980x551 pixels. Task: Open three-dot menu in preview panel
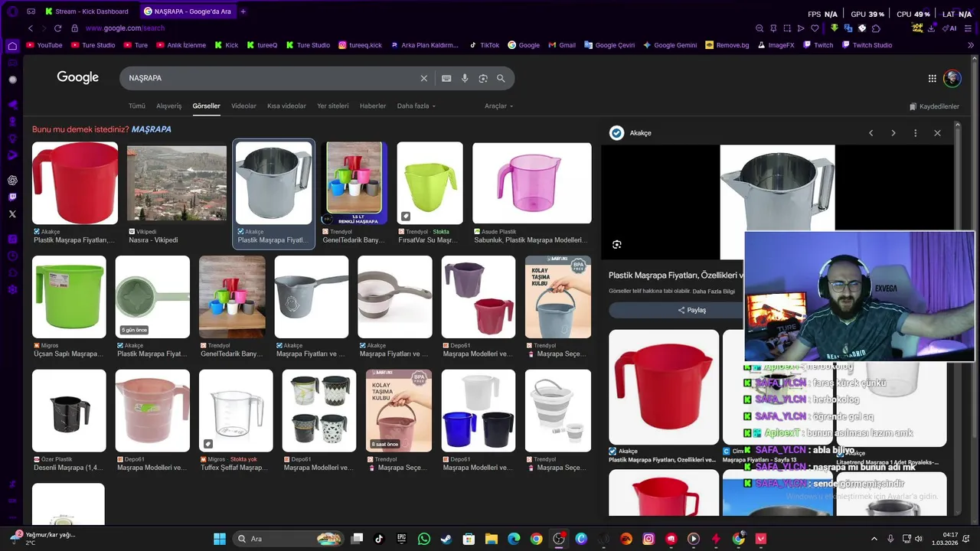coord(915,133)
